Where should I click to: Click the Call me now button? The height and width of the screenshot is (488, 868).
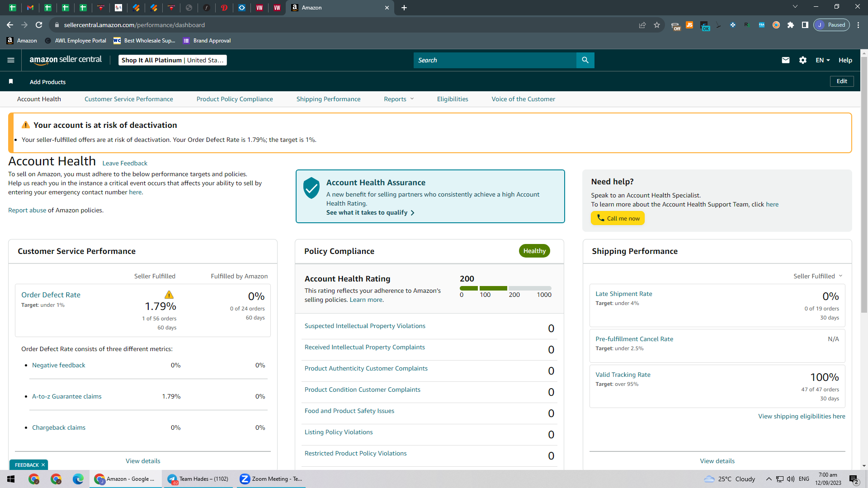[x=618, y=218]
